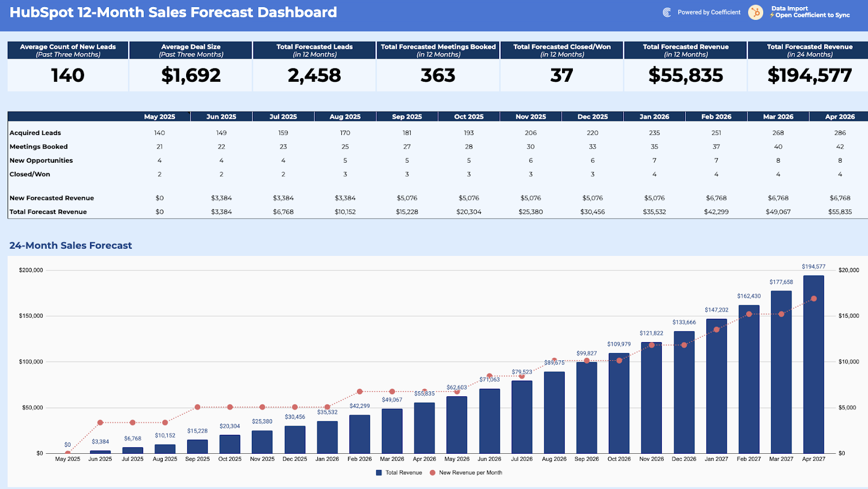
Task: Click the Meetings Booked row label
Action: 39,146
